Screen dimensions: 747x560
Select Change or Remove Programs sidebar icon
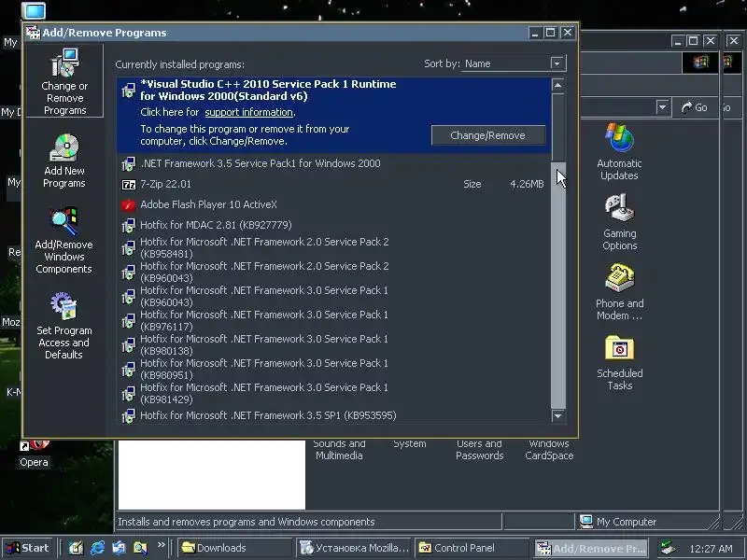tap(64, 81)
